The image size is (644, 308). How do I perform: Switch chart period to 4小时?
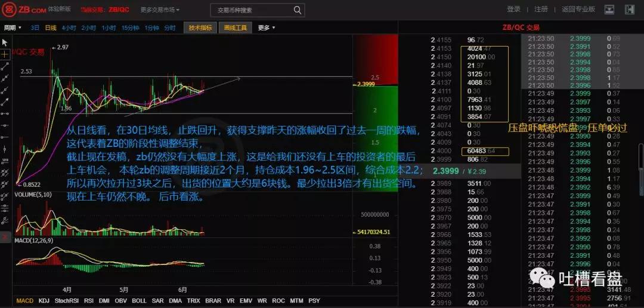[69, 27]
